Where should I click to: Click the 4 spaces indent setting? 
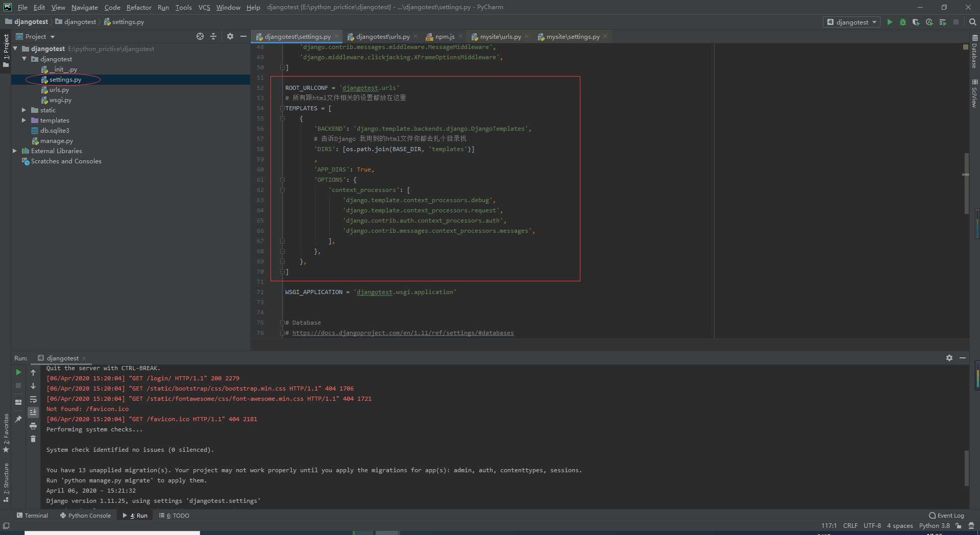(899, 526)
